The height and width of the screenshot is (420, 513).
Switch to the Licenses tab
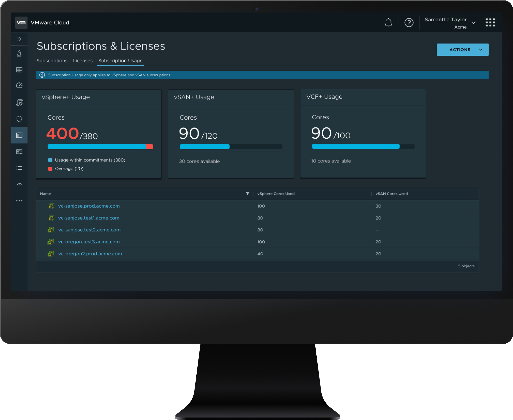point(83,61)
